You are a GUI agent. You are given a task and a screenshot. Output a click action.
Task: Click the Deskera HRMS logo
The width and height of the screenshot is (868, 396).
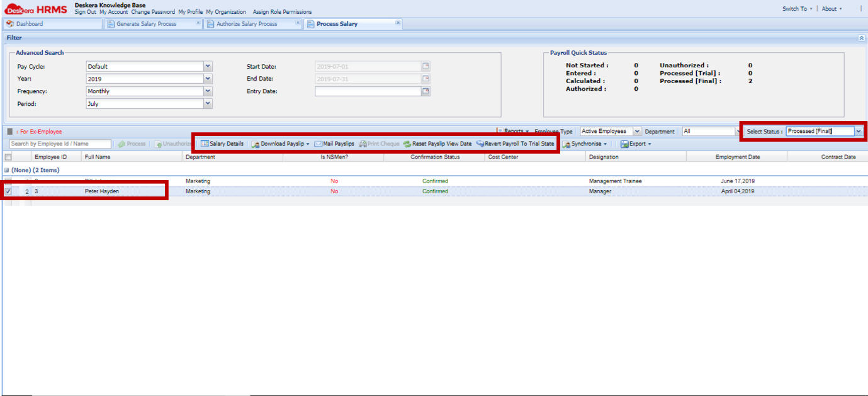[x=36, y=9]
